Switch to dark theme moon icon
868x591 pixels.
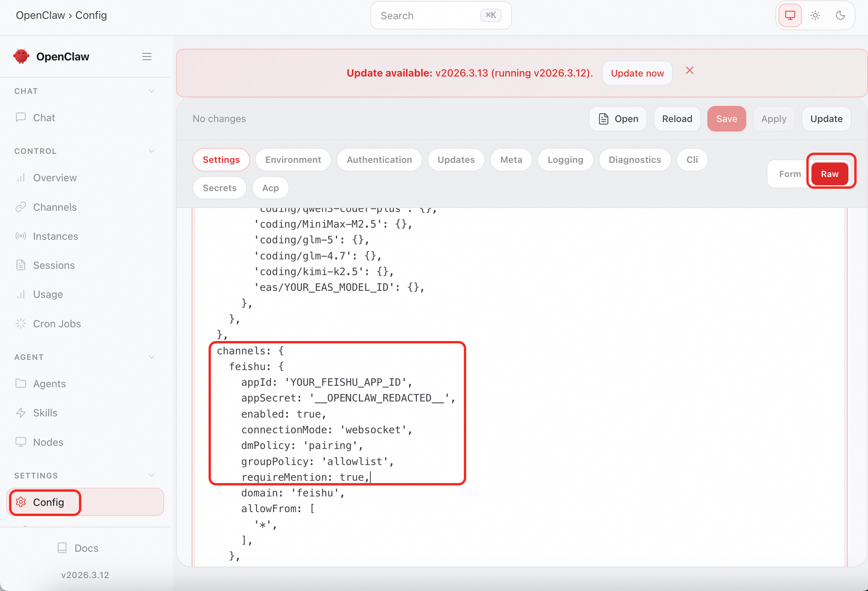tap(841, 15)
